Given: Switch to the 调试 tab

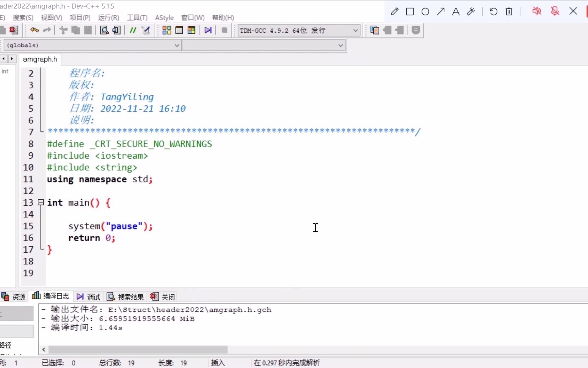Looking at the screenshot, I should coord(89,296).
